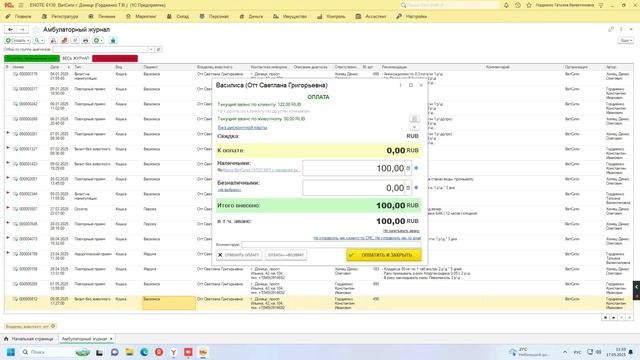Click the Windows taskbar search box
640x360 pixels.
coord(56,352)
